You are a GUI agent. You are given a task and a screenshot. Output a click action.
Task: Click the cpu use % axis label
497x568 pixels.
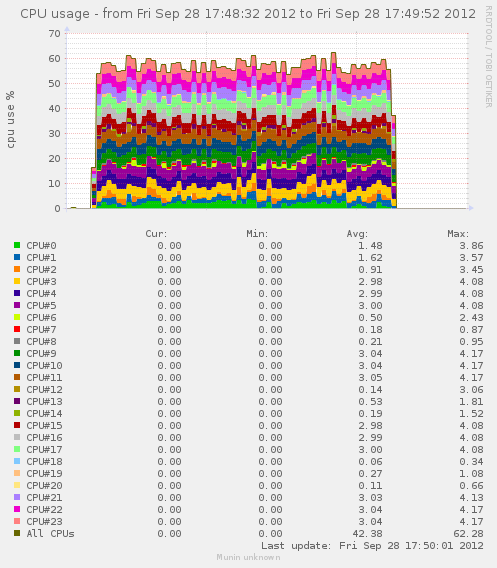tap(10, 120)
